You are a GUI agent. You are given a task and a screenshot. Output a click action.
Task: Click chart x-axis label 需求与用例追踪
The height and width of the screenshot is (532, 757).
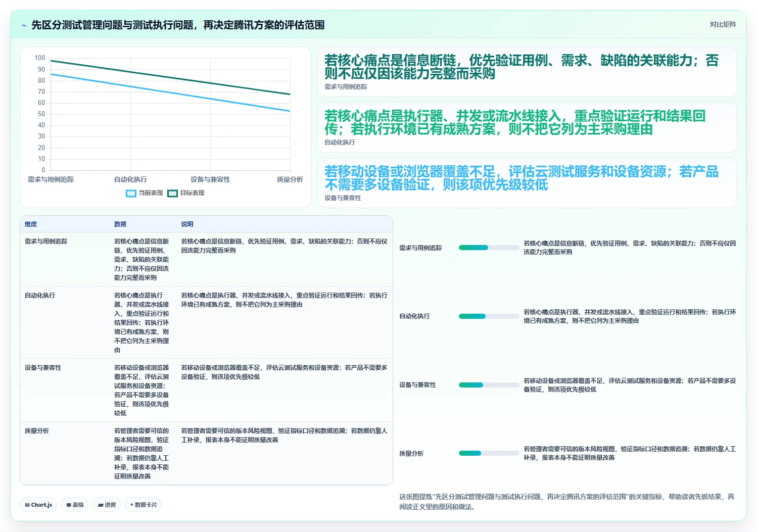coord(51,179)
